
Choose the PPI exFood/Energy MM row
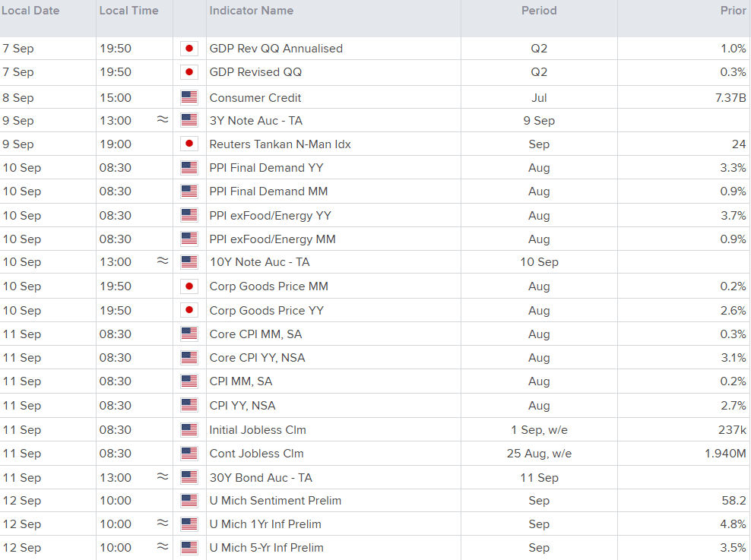tap(273, 239)
